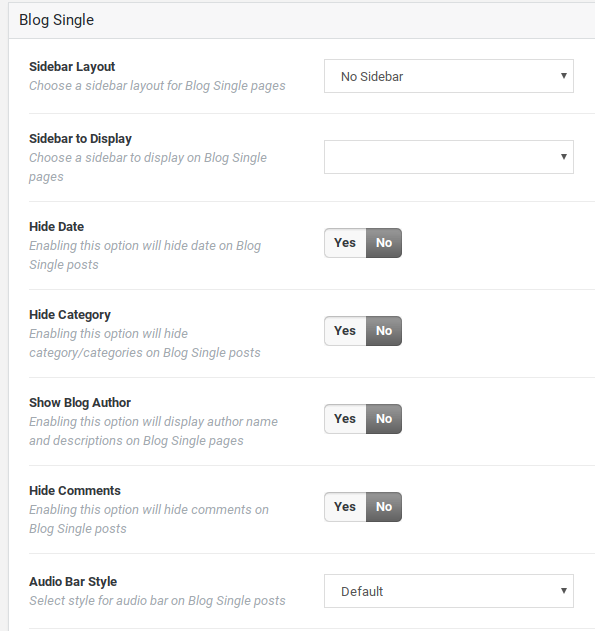The height and width of the screenshot is (631, 595).
Task: Click the Sidebar Layout option label
Action: coord(72,67)
